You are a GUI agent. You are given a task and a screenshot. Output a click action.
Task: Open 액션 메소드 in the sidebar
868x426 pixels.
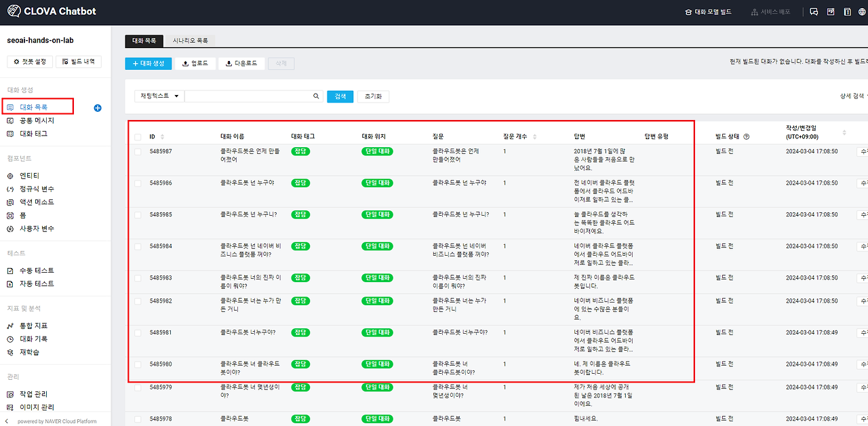[x=37, y=202]
